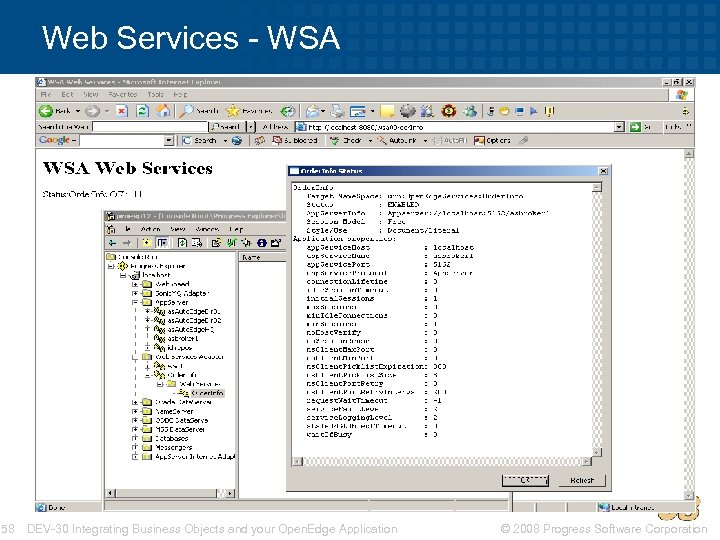Click the Search button beside Search the Web
Viewport: 720px width, 540px height.
(227, 127)
